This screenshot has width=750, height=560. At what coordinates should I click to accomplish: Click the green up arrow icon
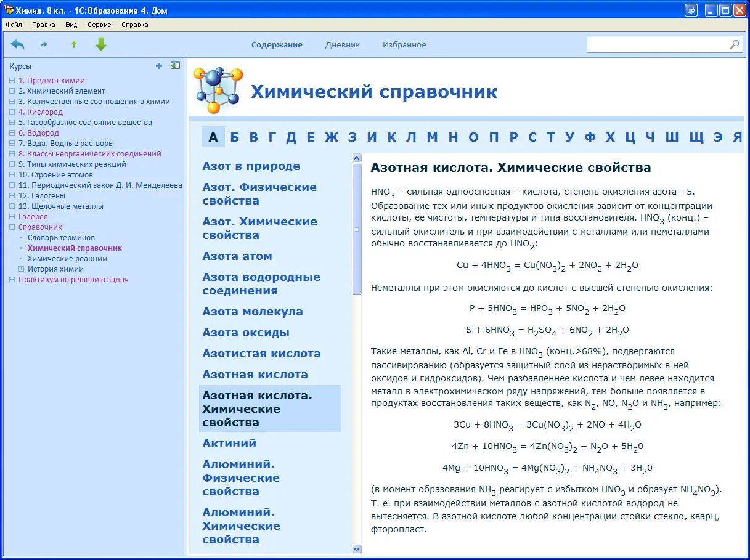click(74, 44)
